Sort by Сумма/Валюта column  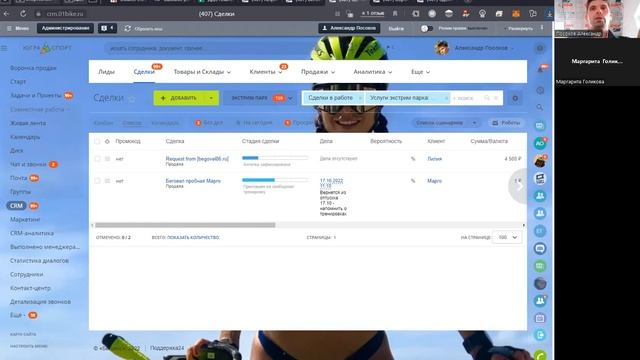[x=489, y=141]
